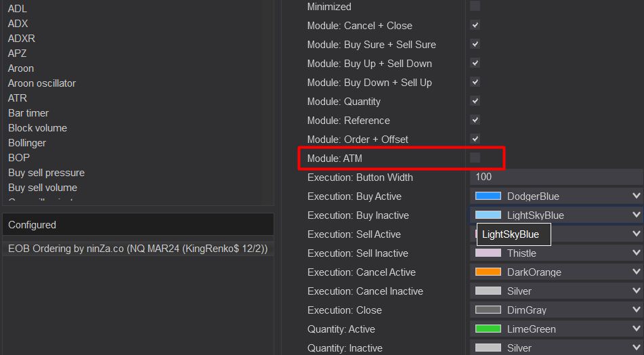Toggle Module: Order + Offset checkbox
644x355 pixels.
475,139
